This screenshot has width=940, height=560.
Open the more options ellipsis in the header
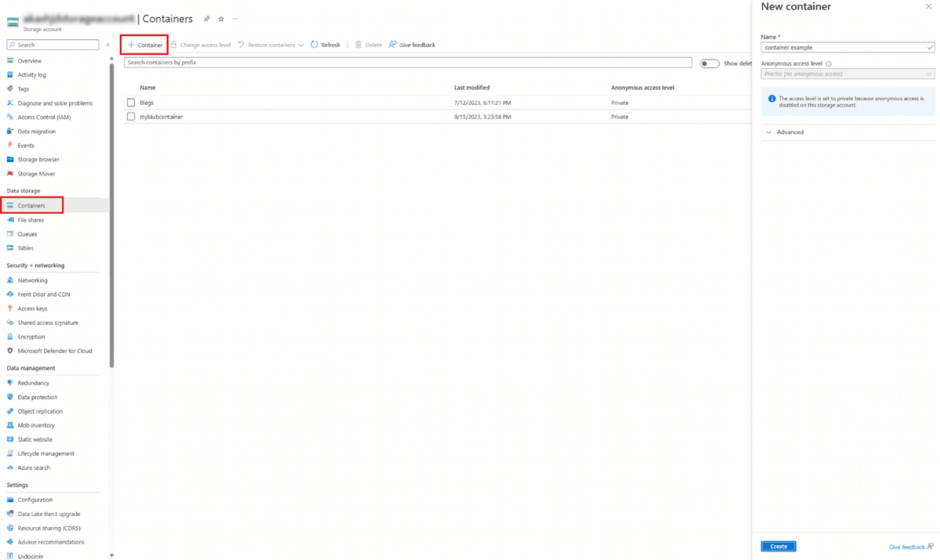[x=236, y=19]
